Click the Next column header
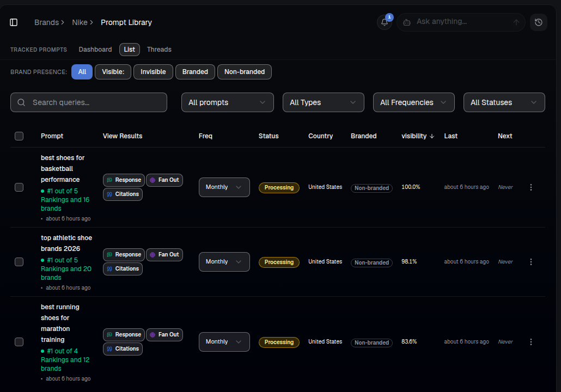The width and height of the screenshot is (561, 392). point(505,136)
